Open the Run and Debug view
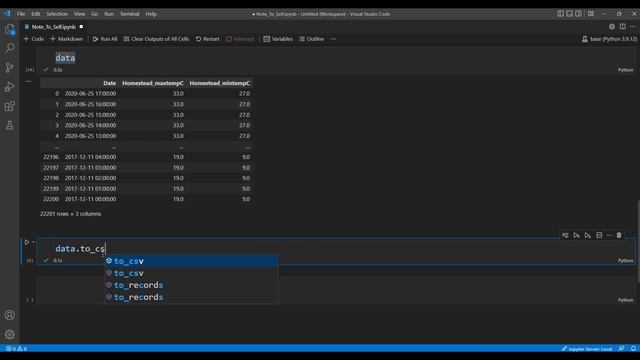The width and height of the screenshot is (640, 360). coord(9,87)
